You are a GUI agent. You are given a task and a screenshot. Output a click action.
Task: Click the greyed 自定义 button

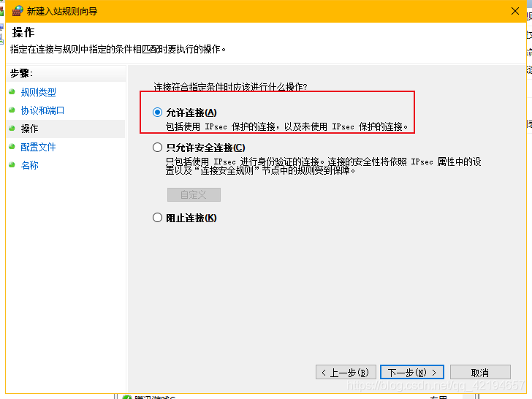(x=194, y=194)
